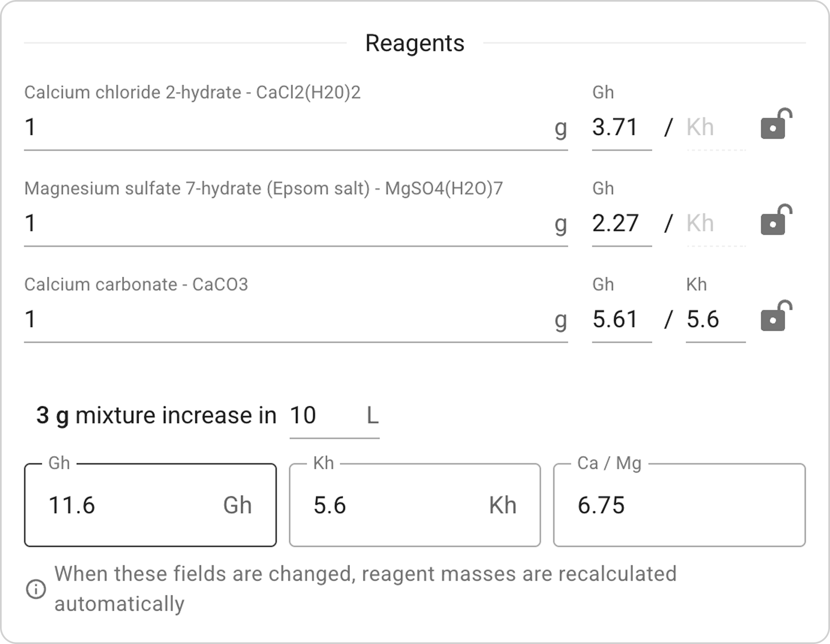Edit Magnesium sulfate Epsom salt mass field
This screenshot has height=644, width=830.
tap(286, 223)
